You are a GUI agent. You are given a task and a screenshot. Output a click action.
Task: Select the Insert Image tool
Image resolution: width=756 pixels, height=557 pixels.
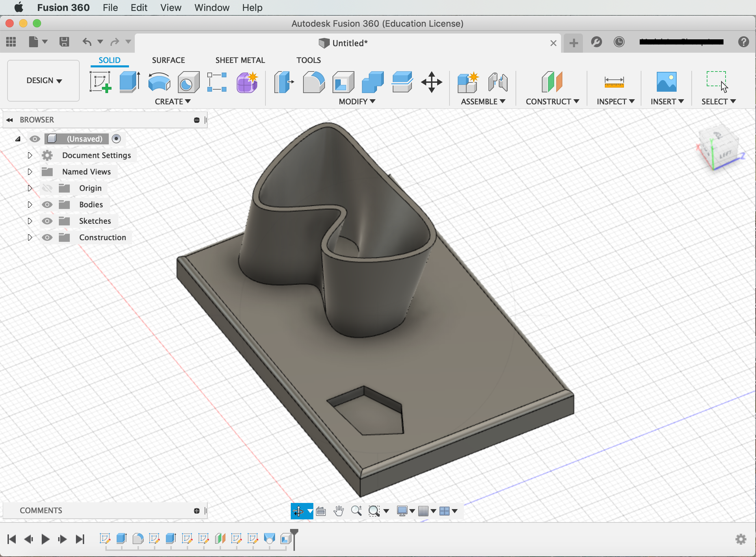pos(666,82)
